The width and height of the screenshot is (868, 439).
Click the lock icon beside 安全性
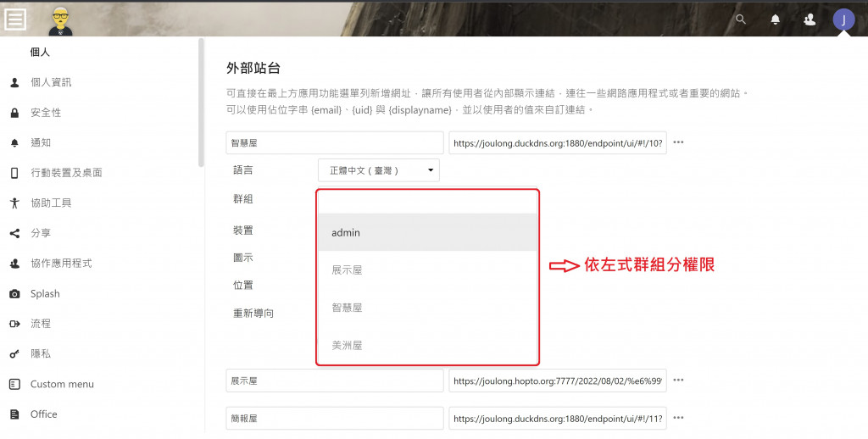coord(15,113)
